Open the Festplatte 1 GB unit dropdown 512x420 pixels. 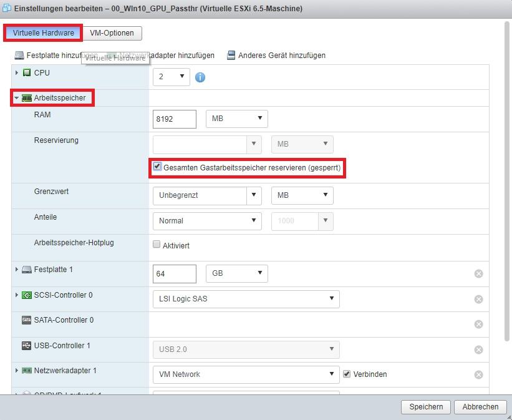237,273
